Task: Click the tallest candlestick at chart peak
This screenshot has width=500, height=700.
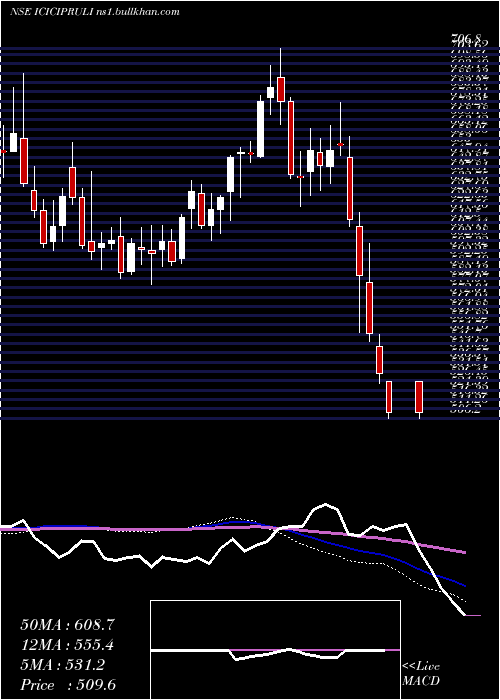Action: [x=281, y=86]
